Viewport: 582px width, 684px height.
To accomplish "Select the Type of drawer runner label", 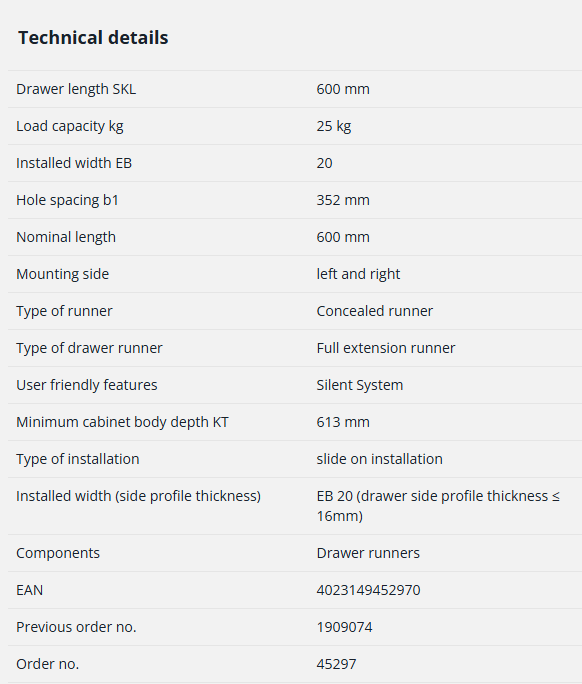I will point(89,348).
